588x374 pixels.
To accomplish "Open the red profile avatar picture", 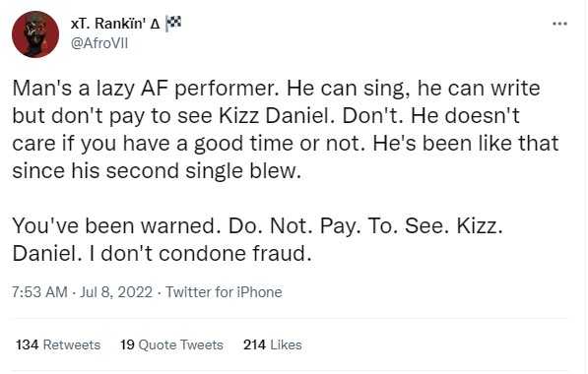I will pyautogui.click(x=35, y=34).
